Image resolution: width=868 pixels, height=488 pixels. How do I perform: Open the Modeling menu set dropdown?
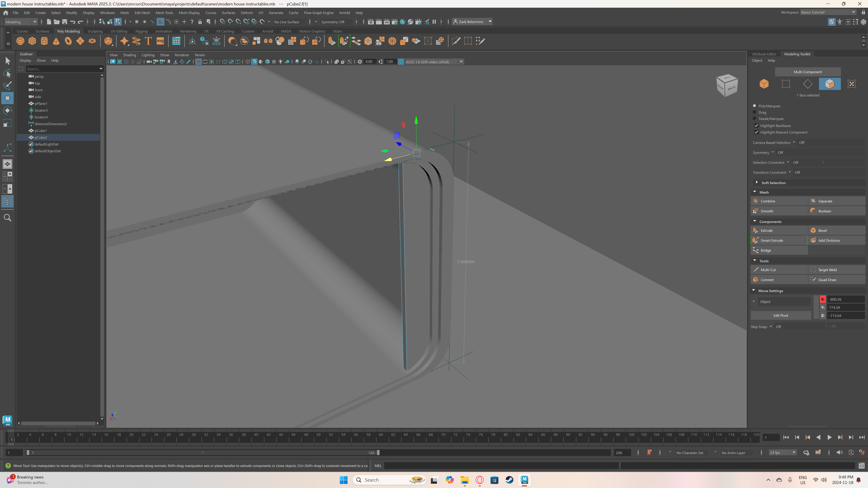point(21,22)
